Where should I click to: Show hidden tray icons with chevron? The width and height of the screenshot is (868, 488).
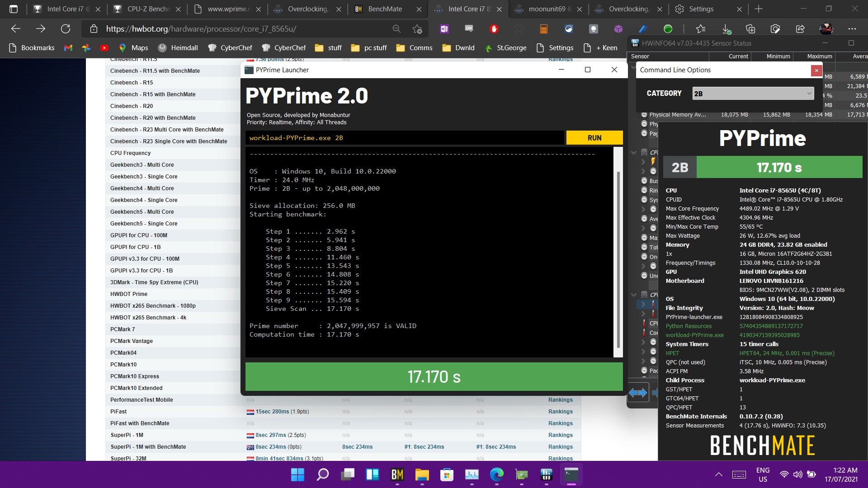coord(718,474)
